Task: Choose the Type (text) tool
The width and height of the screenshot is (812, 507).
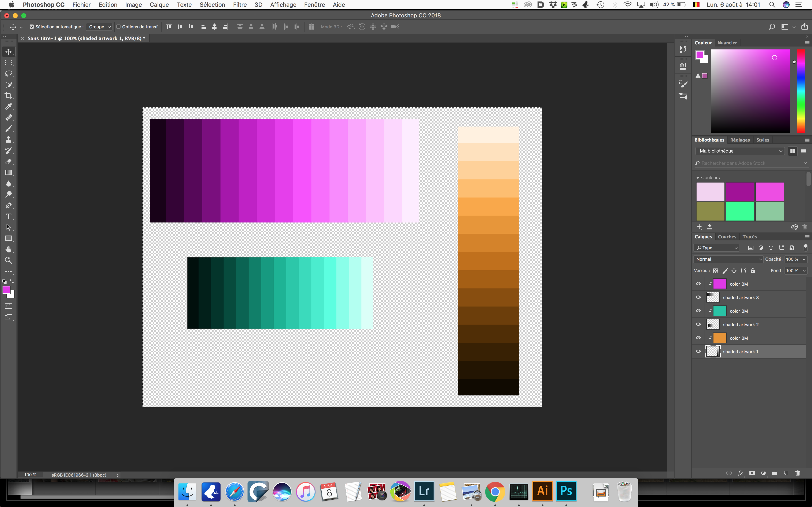Action: pyautogui.click(x=8, y=217)
